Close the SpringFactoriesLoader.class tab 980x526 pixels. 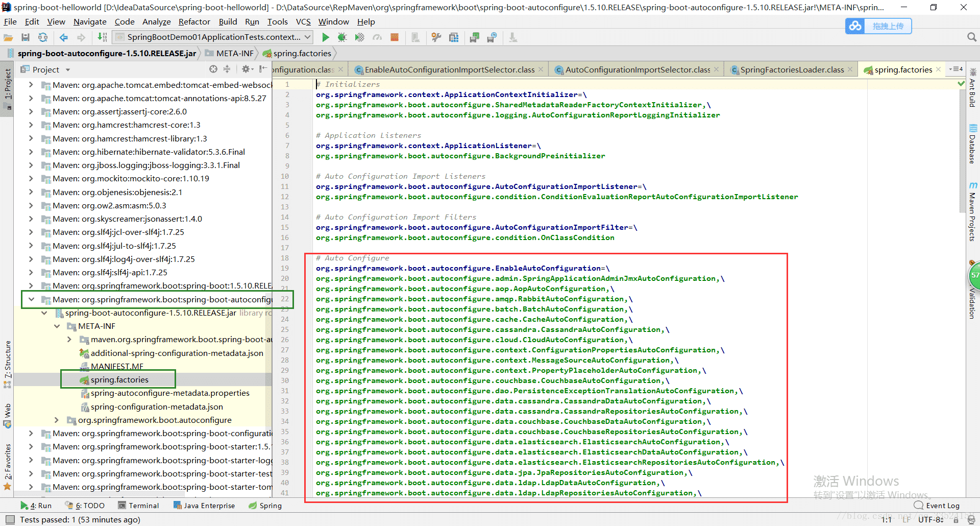coord(850,69)
